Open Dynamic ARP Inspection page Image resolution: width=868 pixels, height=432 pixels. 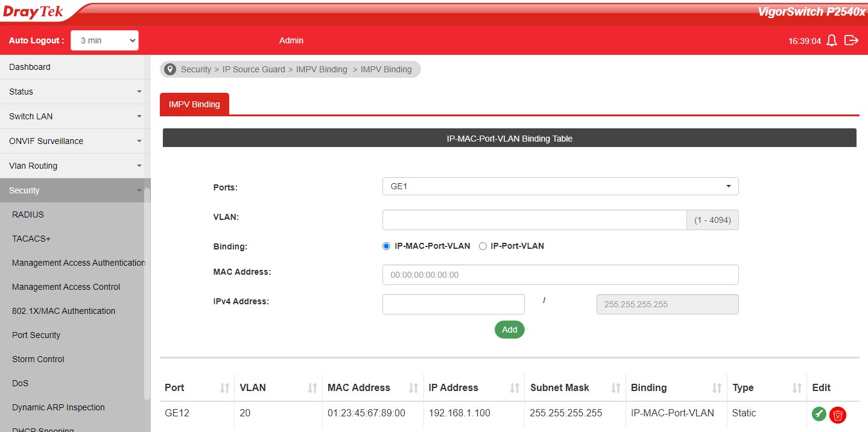click(x=59, y=407)
